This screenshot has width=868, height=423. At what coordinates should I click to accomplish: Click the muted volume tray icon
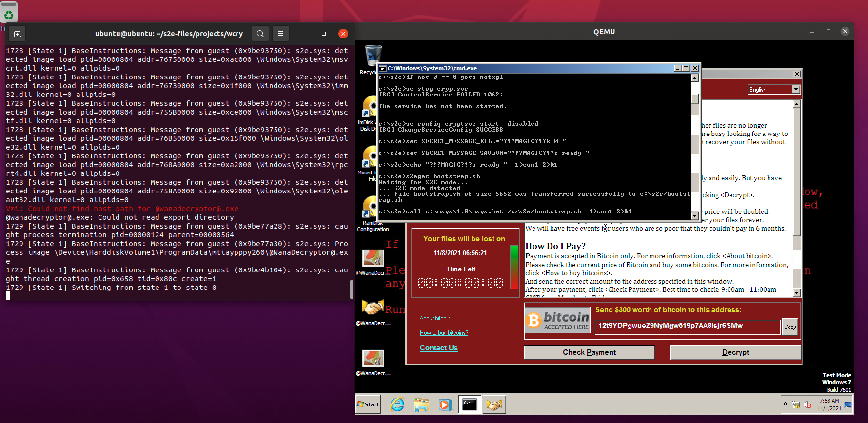(808, 404)
